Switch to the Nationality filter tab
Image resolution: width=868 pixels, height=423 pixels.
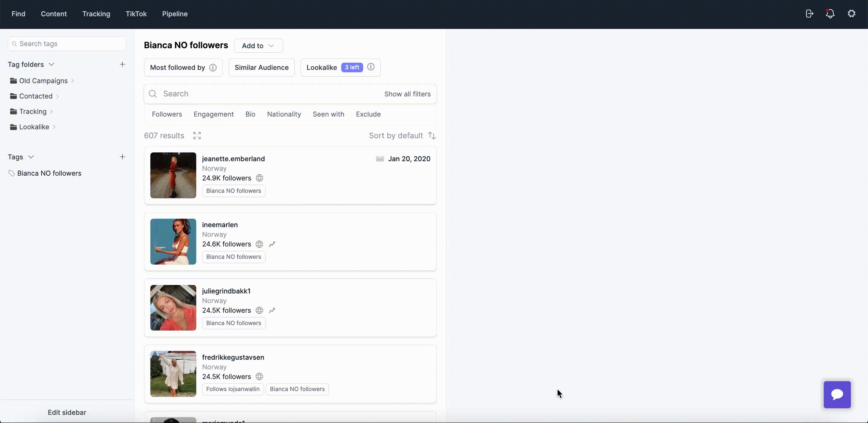pos(284,114)
